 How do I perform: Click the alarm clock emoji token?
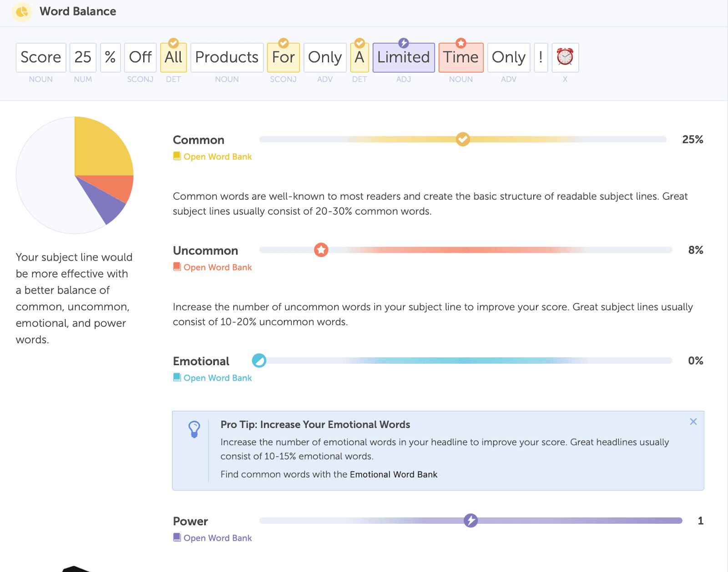(x=565, y=57)
